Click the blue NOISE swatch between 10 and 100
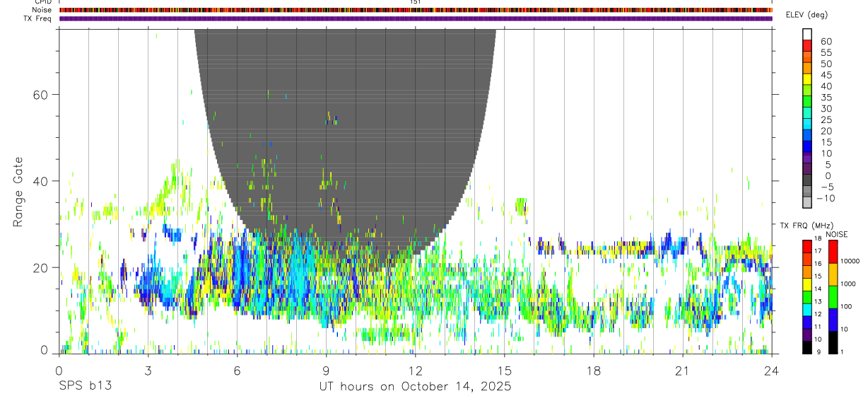 coord(833,319)
